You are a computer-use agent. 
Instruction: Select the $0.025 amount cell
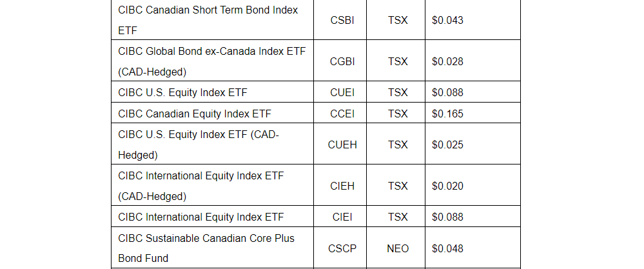click(448, 144)
